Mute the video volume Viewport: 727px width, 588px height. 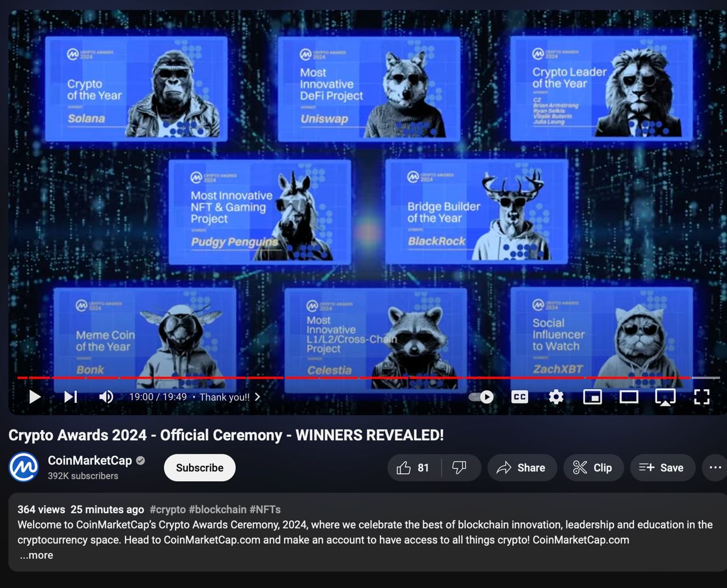106,397
